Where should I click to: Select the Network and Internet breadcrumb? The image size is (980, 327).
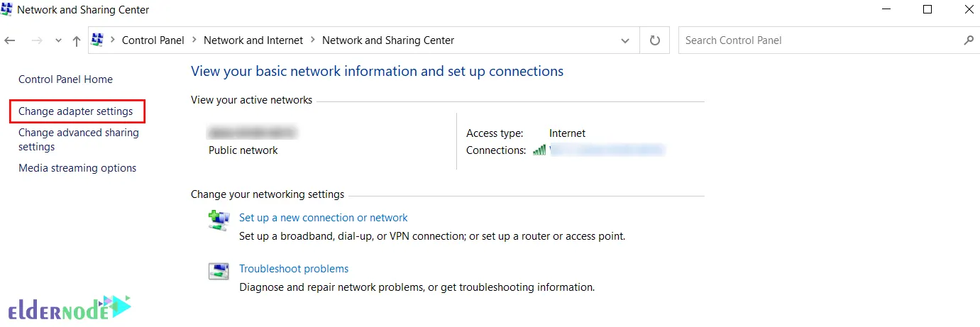253,40
